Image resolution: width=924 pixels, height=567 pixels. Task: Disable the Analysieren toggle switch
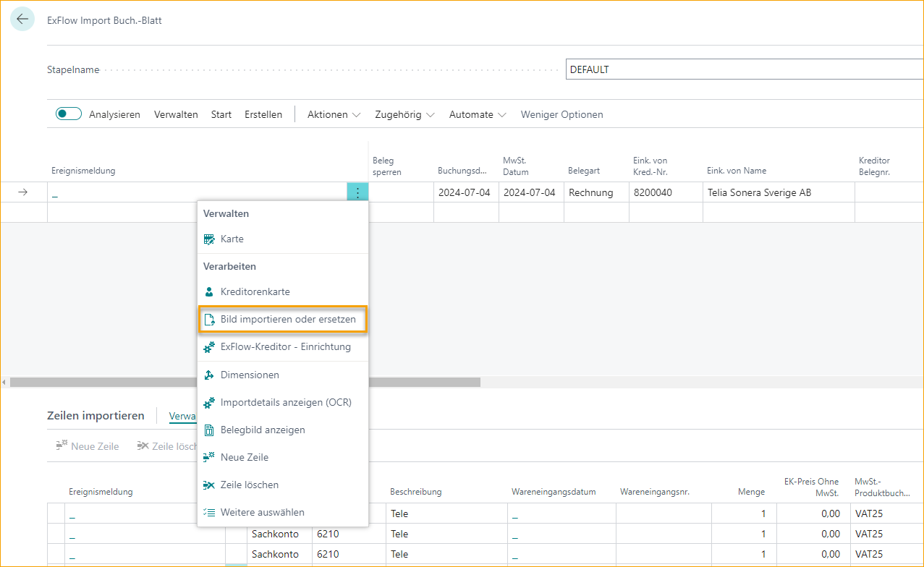pyautogui.click(x=68, y=114)
